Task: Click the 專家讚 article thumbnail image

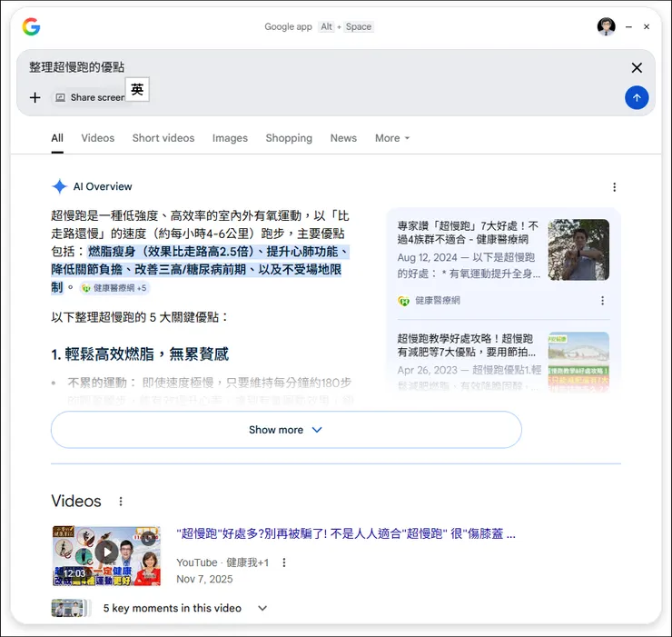Action: 578,250
